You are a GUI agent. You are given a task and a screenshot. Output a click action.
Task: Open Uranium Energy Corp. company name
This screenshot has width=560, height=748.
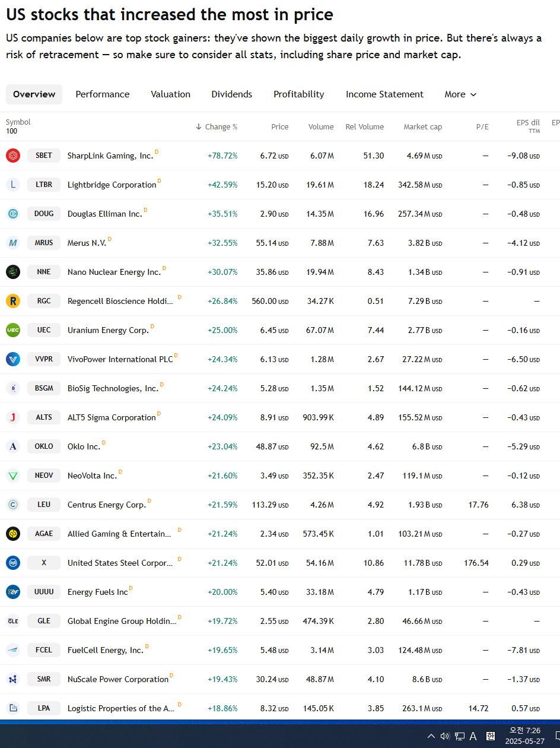108,331
